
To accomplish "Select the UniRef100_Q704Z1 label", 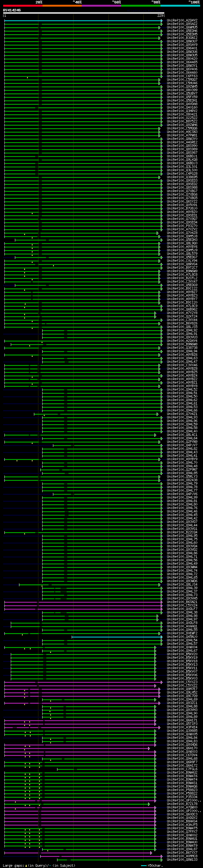I will pos(182,414).
